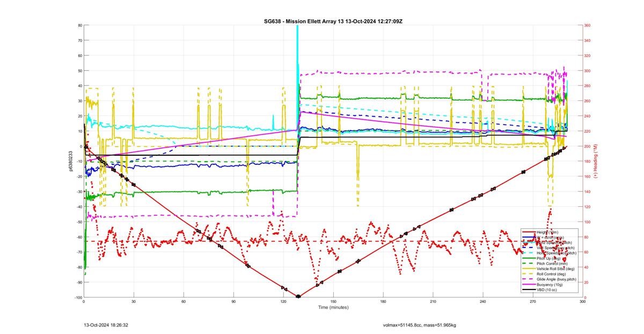Click the 'volmax=51145.8cc, mass=51.965kg' footer text
The image size is (644, 334).
tap(419, 325)
